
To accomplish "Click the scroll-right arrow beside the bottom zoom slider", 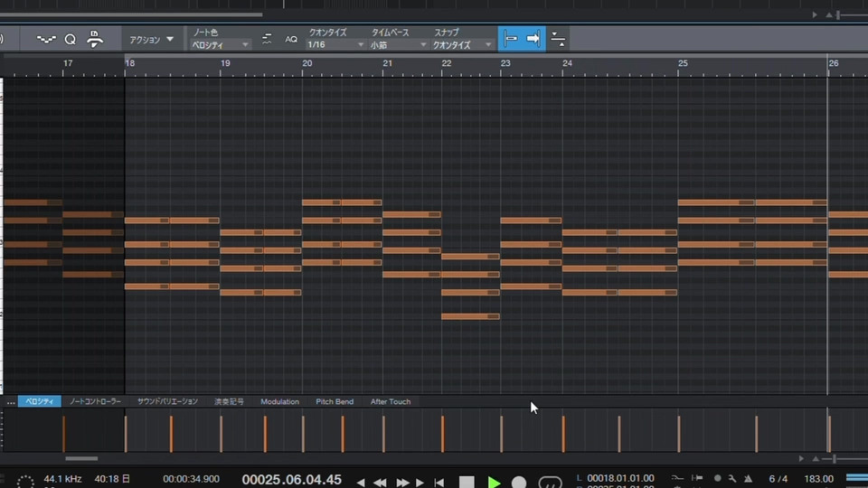I will pyautogui.click(x=801, y=459).
